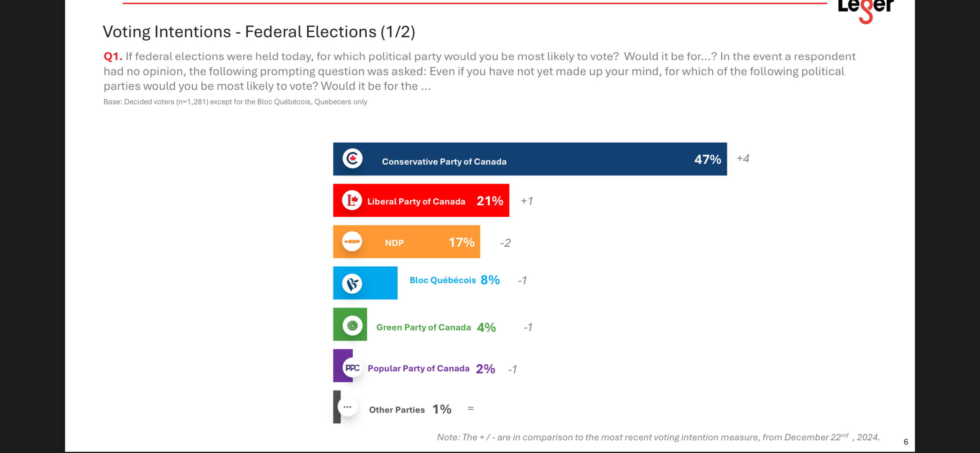Select the Green Party logo icon
Image resolution: width=980 pixels, height=453 pixels.
pyautogui.click(x=352, y=325)
